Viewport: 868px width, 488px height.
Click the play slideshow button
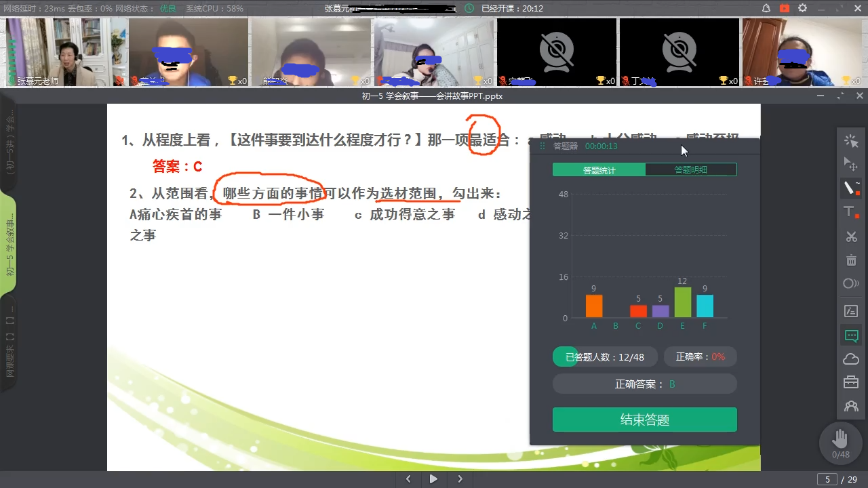click(x=433, y=479)
